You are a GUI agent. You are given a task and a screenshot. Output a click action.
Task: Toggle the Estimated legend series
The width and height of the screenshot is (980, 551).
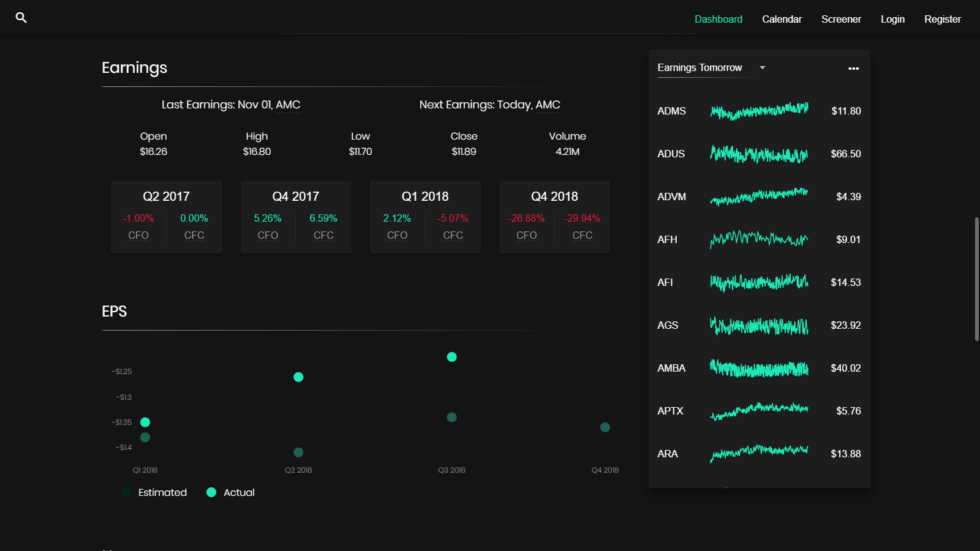tap(154, 492)
